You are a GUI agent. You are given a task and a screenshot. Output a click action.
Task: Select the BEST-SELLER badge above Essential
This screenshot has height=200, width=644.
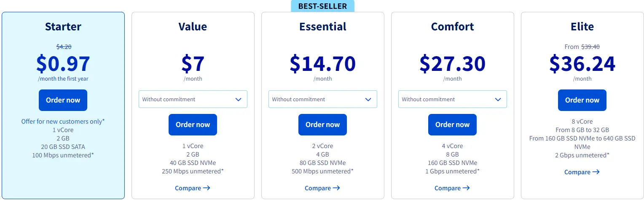(x=322, y=6)
